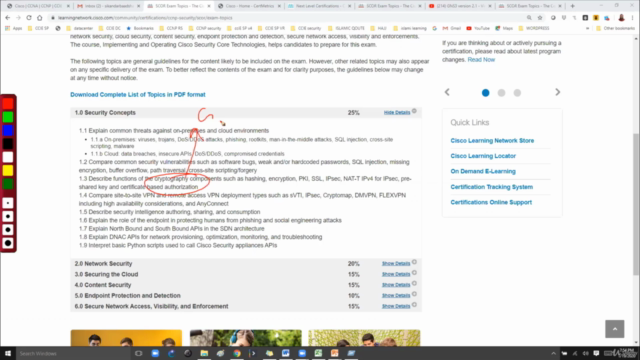Show Details for 5.0 Endpoint Protection and Detection

(x=396, y=295)
